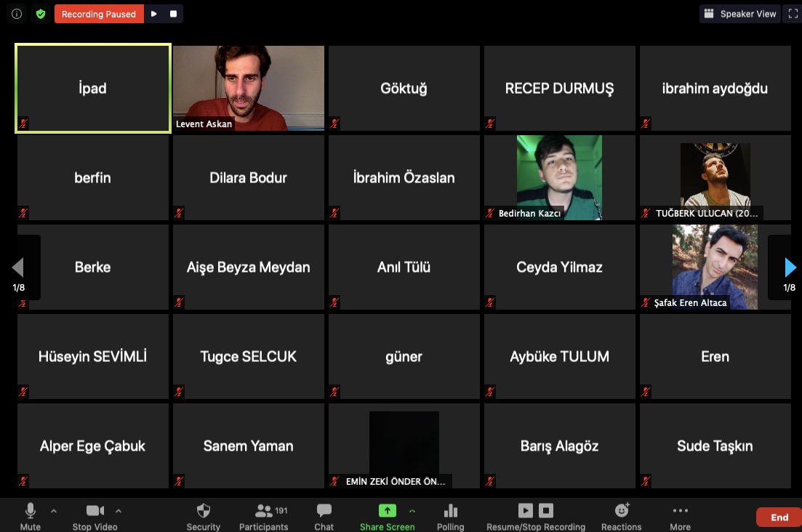Select the Hüseyin SEVİMLİ participant tile
802x532 pixels.
(x=93, y=357)
